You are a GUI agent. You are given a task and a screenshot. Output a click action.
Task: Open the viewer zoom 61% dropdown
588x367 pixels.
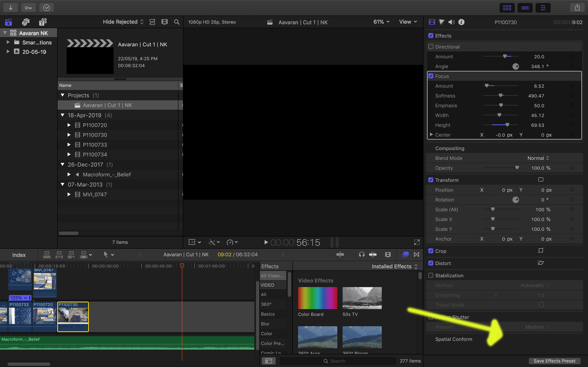tap(381, 22)
